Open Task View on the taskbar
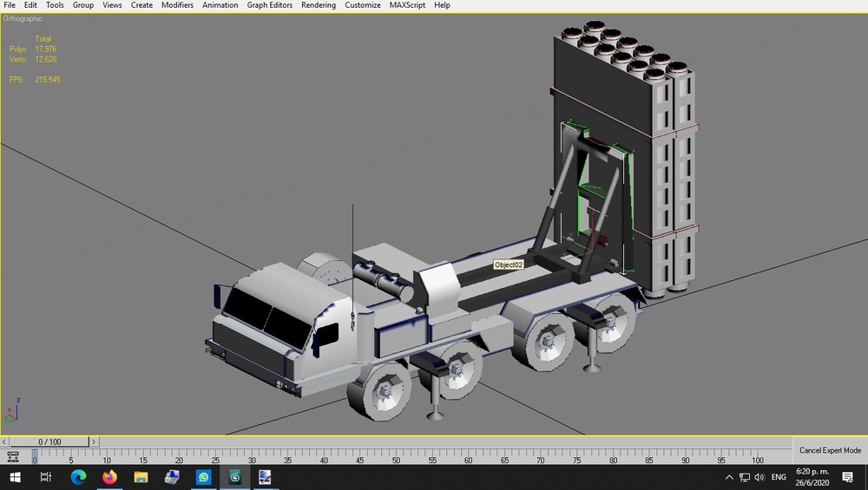This screenshot has width=868, height=490. click(46, 477)
